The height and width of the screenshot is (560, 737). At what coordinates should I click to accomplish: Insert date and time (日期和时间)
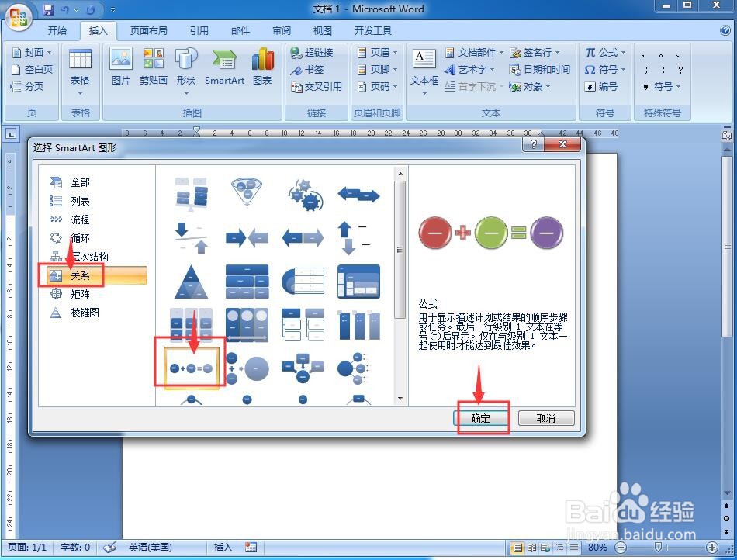tap(540, 70)
